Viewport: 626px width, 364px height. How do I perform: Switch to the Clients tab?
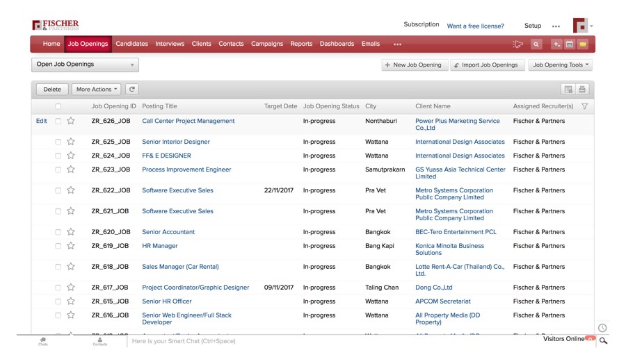tap(201, 44)
